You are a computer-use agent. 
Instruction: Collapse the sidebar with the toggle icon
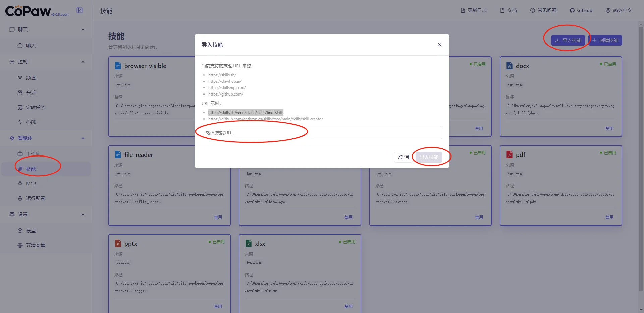tap(79, 10)
